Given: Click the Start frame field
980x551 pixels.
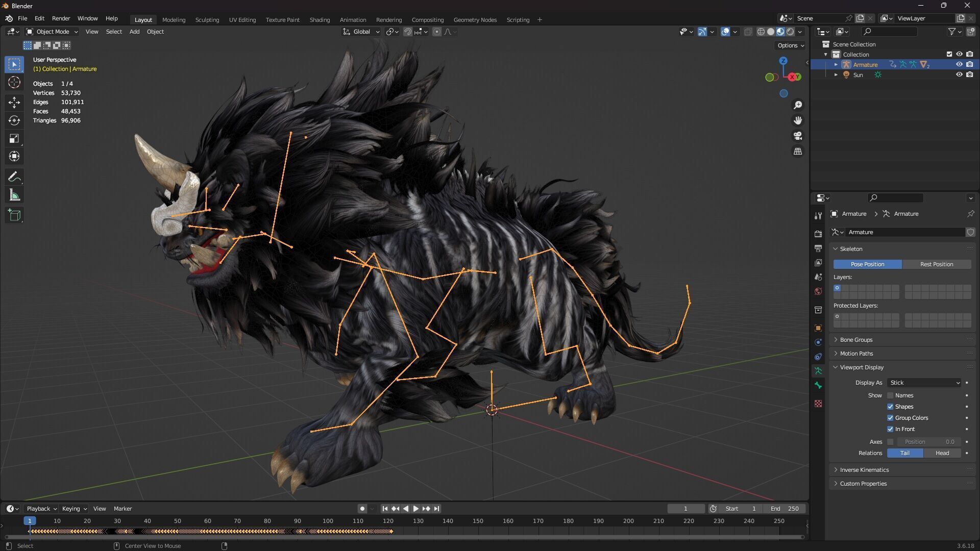Looking at the screenshot, I should coord(741,509).
